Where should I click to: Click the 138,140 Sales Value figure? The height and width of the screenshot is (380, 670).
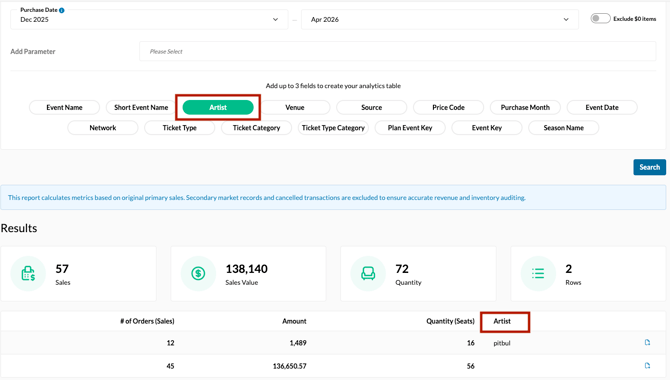(247, 269)
